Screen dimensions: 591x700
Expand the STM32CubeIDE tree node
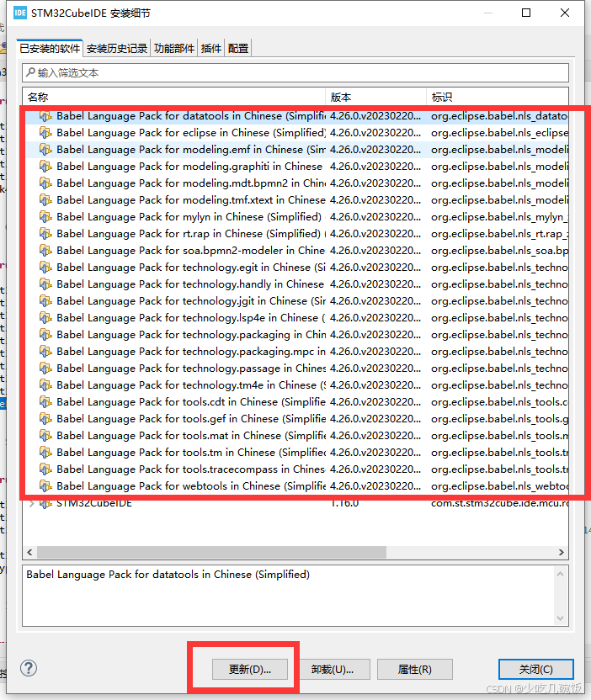[31, 503]
